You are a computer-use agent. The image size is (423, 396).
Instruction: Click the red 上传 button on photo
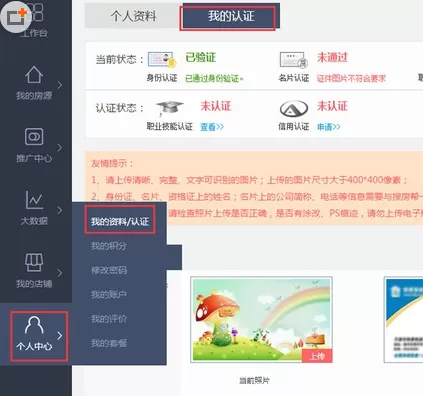(317, 356)
